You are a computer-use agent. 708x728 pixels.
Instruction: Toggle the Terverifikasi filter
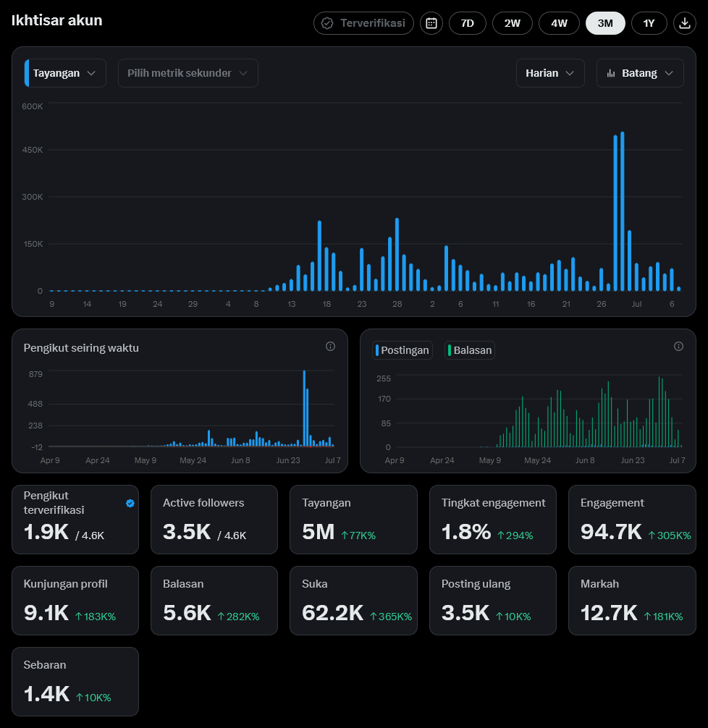click(x=363, y=23)
